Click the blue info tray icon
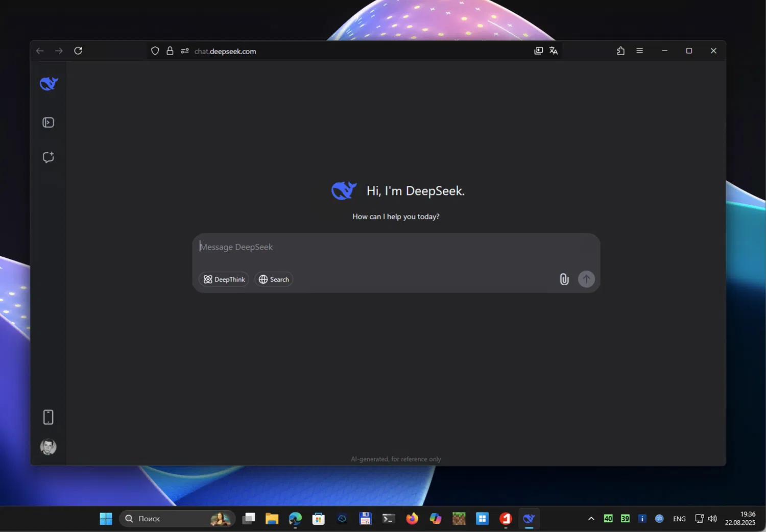766x532 pixels. [x=642, y=519]
